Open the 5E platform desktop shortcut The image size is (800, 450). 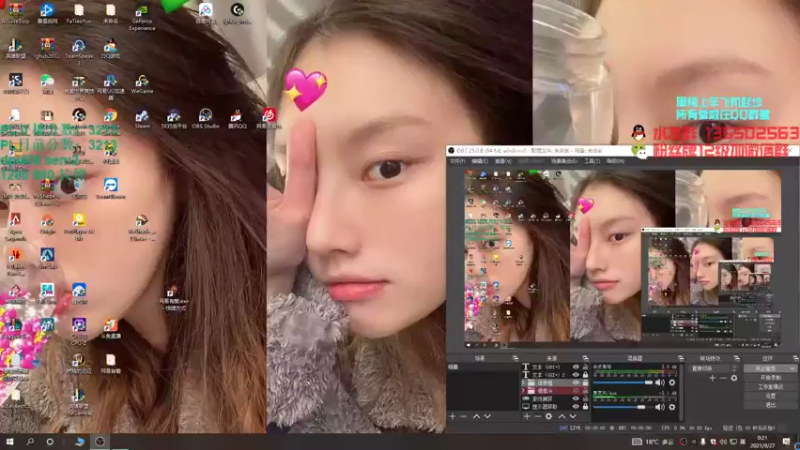coord(174,119)
